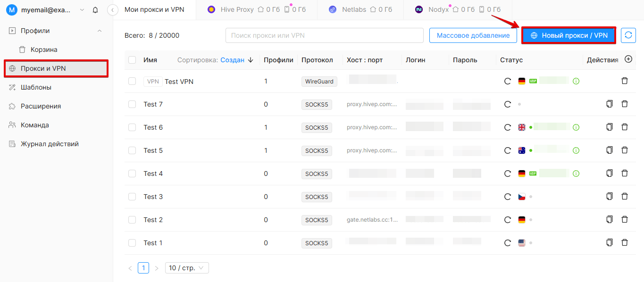Open Расширения in sidebar
The image size is (644, 282).
point(56,106)
